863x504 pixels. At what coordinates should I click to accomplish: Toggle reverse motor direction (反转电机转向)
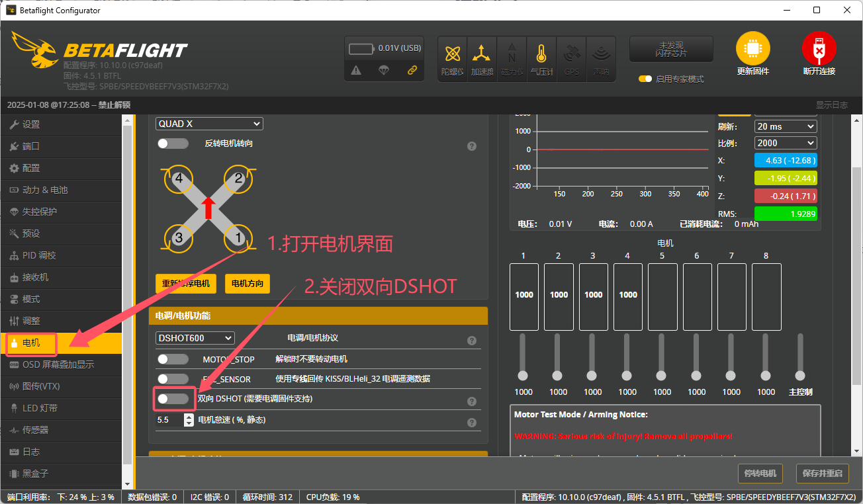[x=173, y=143]
